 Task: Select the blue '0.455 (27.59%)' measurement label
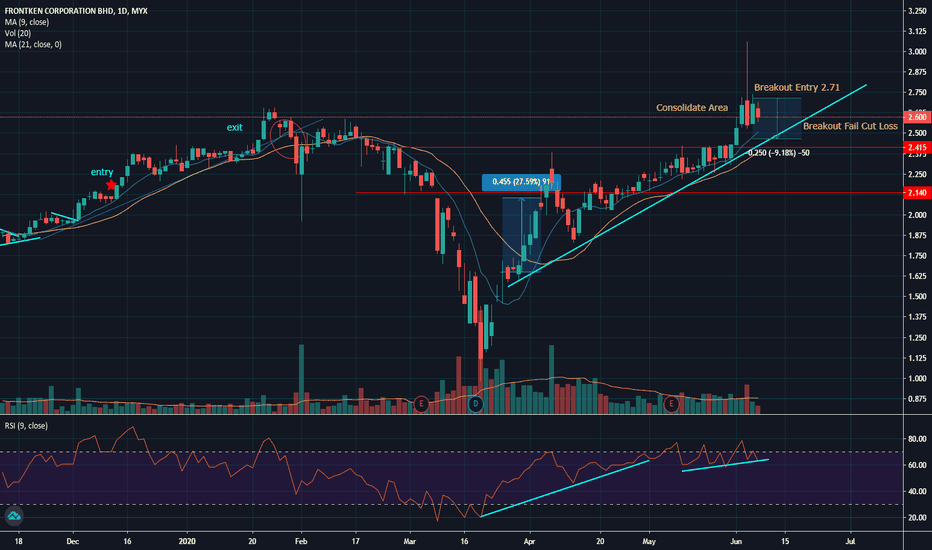point(521,182)
